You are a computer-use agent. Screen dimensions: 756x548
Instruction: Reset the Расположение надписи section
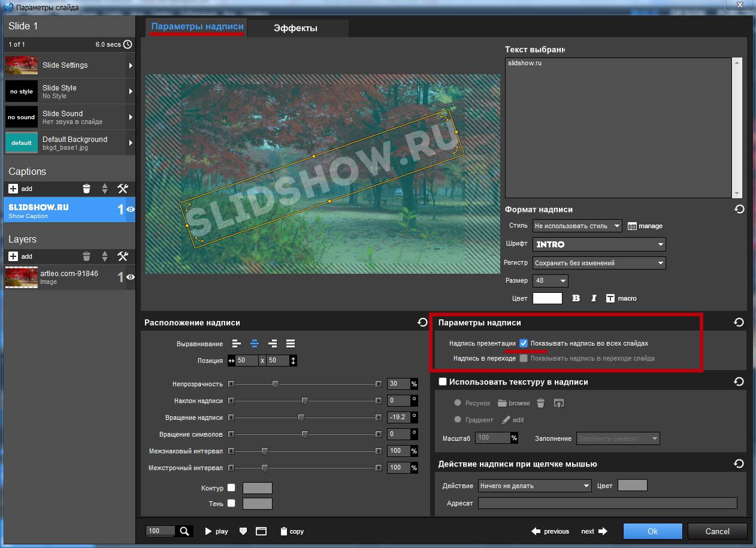pyautogui.click(x=423, y=322)
